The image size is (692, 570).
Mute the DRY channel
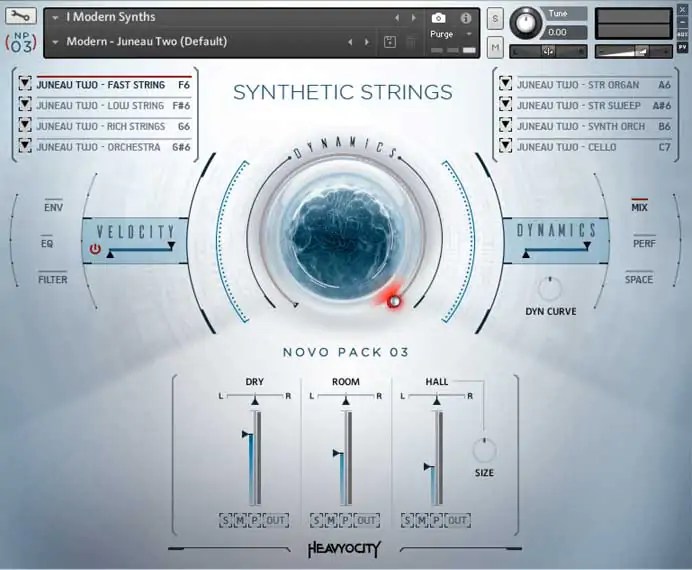coord(240,521)
